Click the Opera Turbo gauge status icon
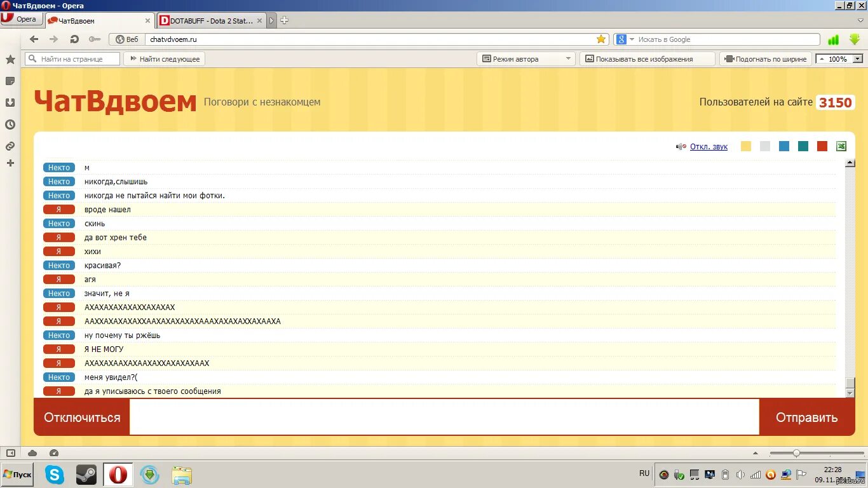This screenshot has height=488, width=868. tap(54, 453)
